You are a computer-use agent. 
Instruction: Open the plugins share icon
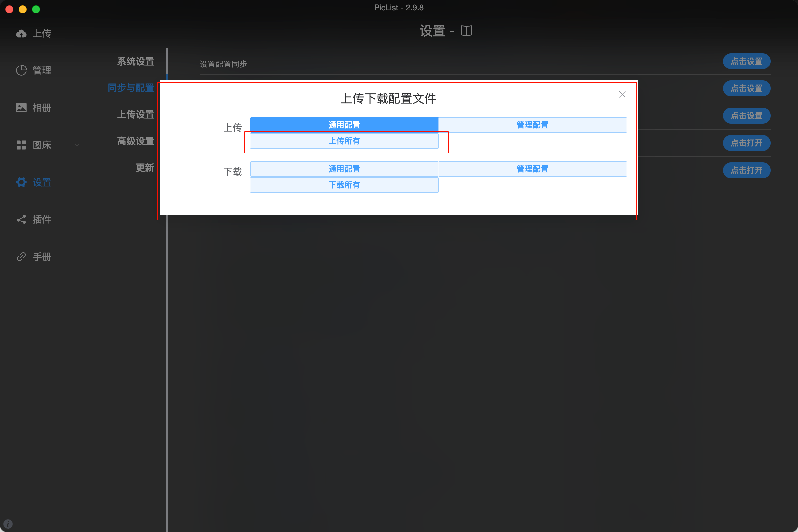click(21, 219)
